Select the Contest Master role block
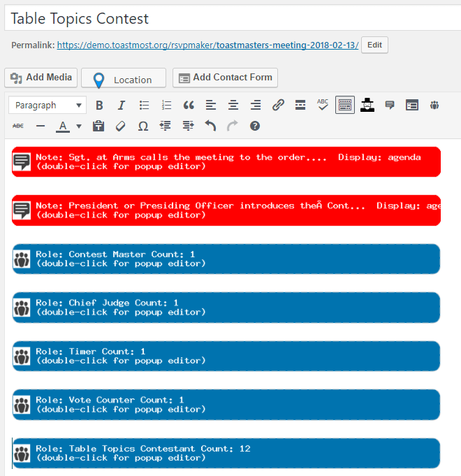 226,259
